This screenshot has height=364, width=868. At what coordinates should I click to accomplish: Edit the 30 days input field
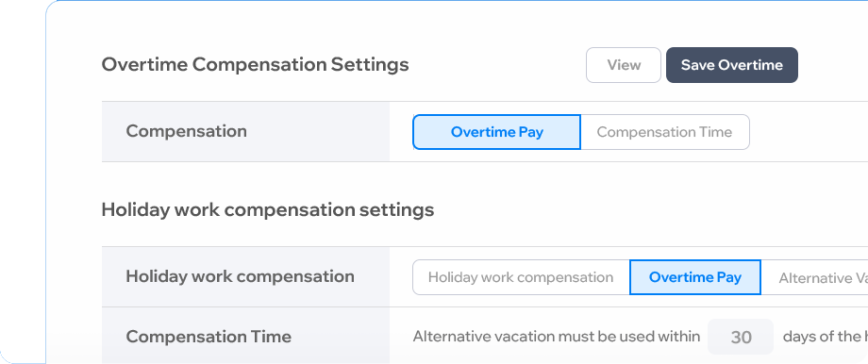(741, 337)
